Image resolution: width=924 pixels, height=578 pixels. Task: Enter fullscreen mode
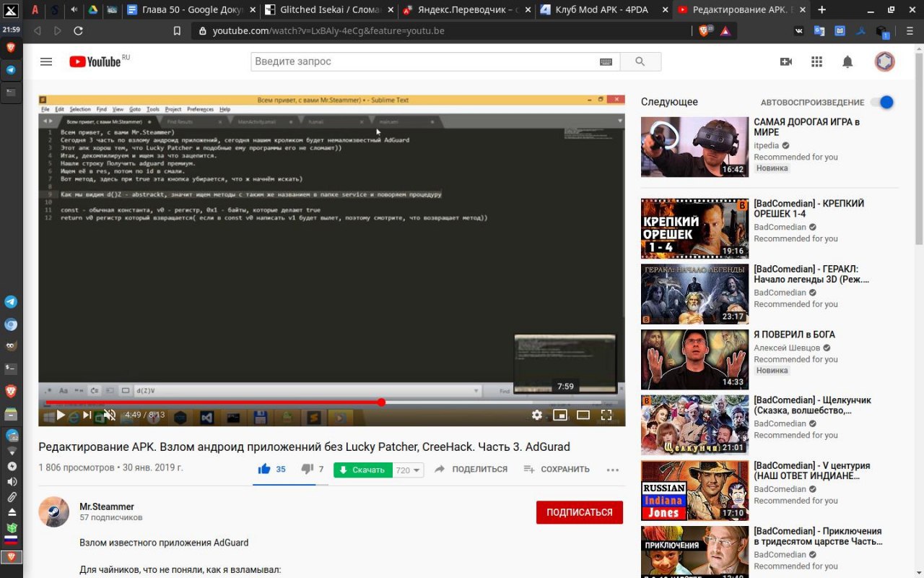tap(606, 415)
